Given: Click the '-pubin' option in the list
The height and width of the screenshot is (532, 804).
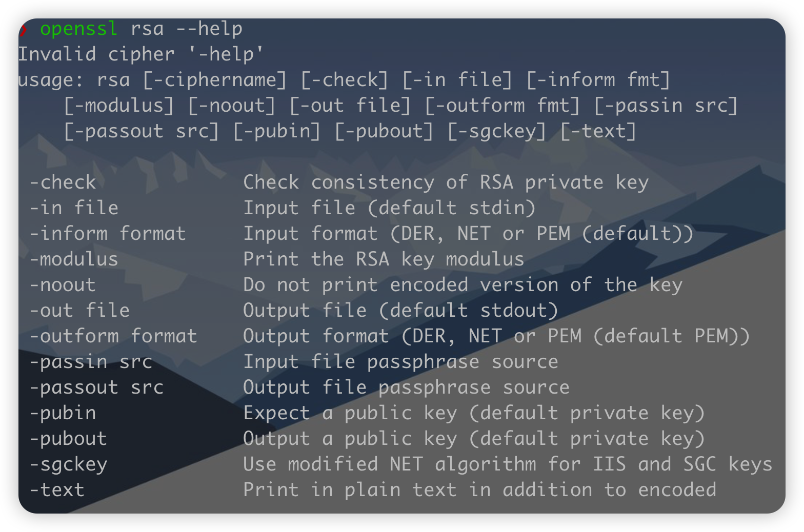Looking at the screenshot, I should (x=63, y=413).
